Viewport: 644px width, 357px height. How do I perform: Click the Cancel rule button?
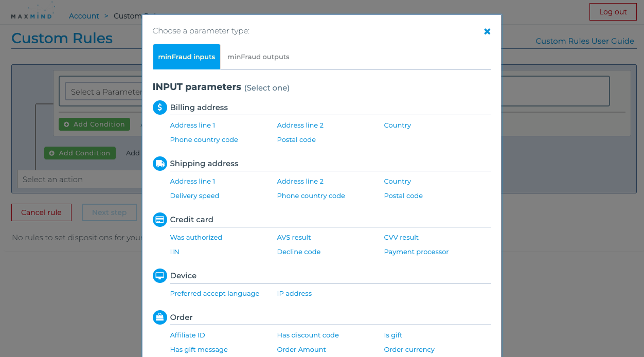tap(41, 212)
